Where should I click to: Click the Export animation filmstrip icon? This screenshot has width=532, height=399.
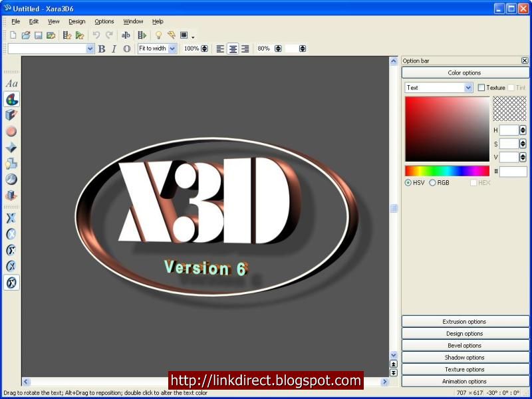tap(67, 35)
